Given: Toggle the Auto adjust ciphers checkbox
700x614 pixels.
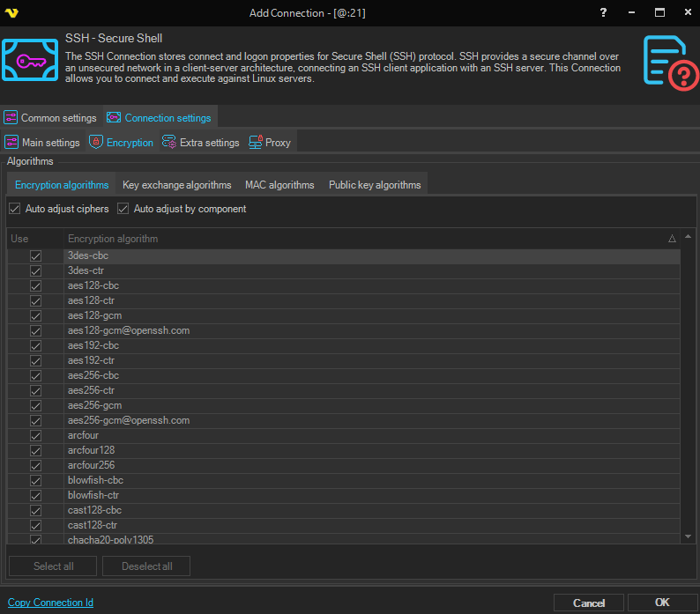Looking at the screenshot, I should 15,209.
